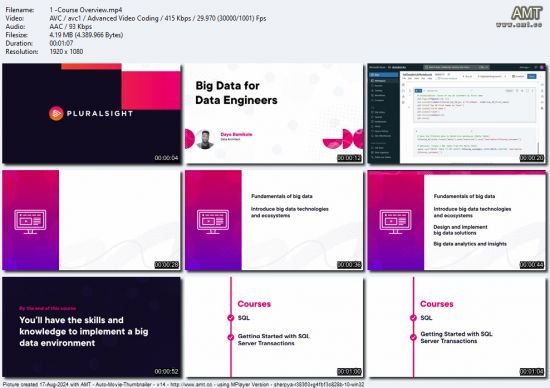Click 'Big data analytics and insights' text
This screenshot has height=388, width=550.
click(470, 244)
